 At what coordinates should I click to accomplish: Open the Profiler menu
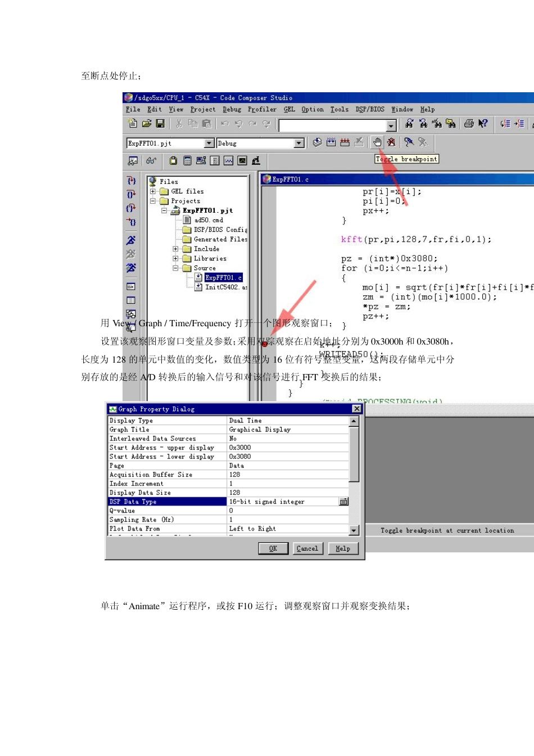point(262,110)
